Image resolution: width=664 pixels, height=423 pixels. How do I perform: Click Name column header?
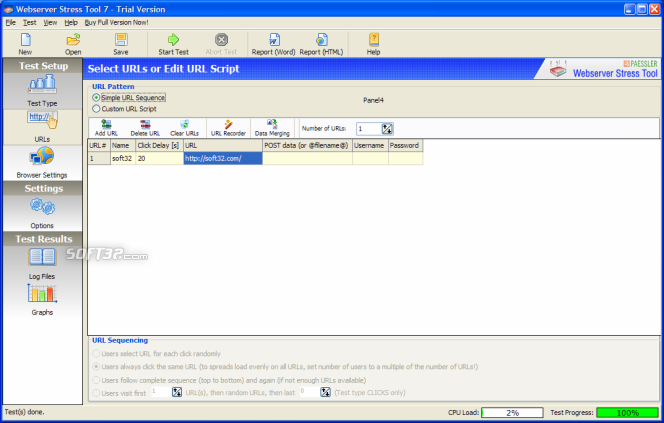coord(123,145)
